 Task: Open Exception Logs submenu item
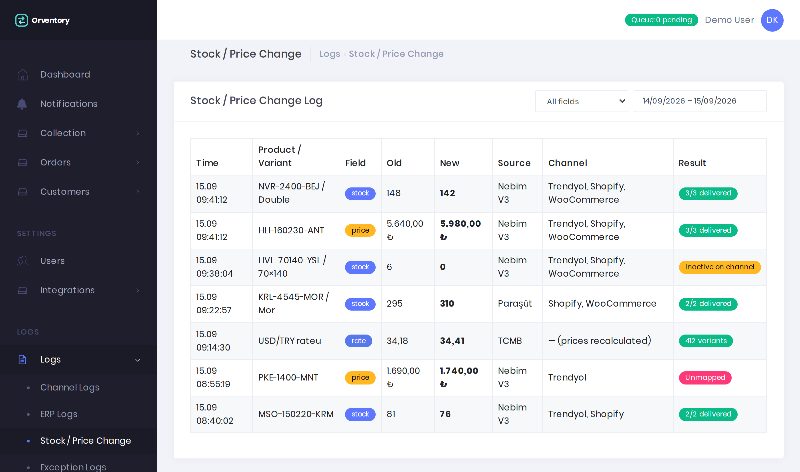pos(73,467)
